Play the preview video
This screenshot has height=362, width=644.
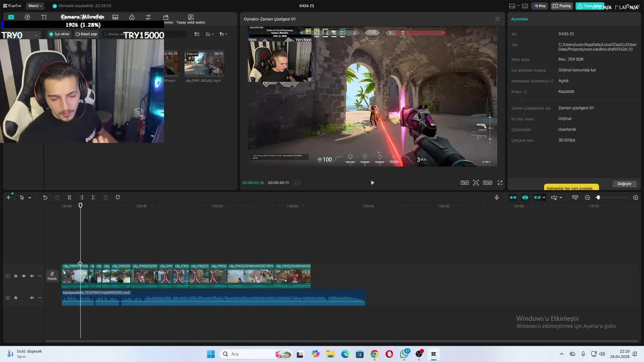(x=372, y=183)
